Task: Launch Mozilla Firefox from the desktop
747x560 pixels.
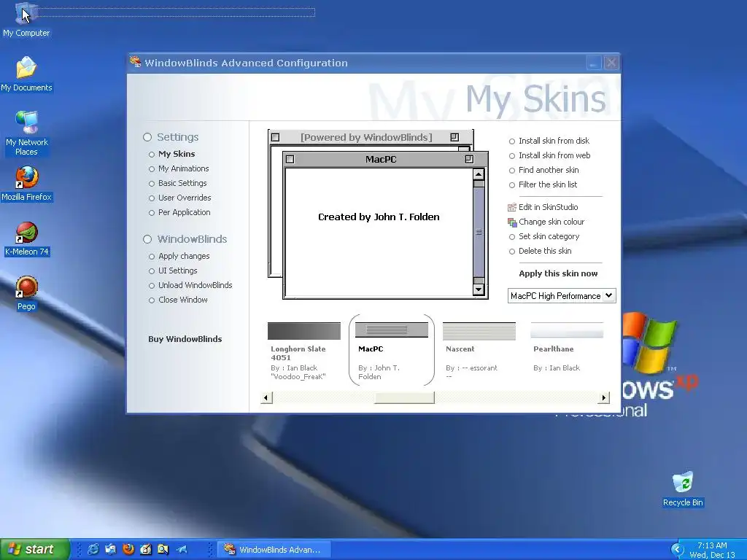Action: [26, 184]
